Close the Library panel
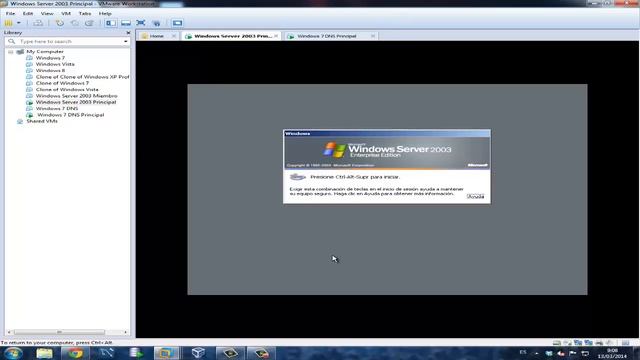Screen dimensions: 640x360 [x=128, y=33]
